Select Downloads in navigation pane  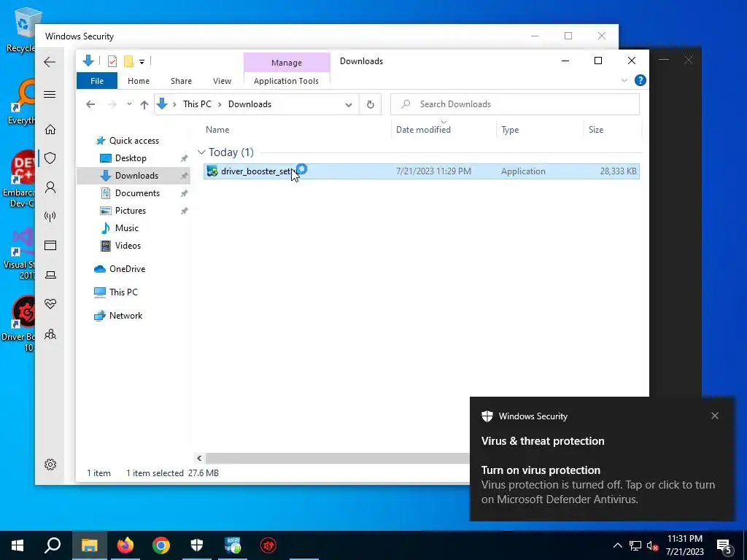click(136, 176)
